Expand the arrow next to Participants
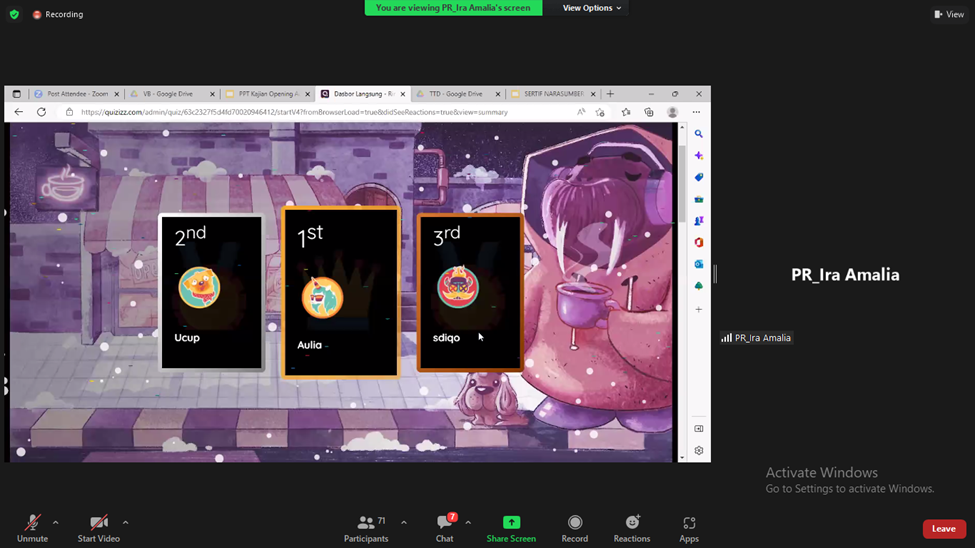Image resolution: width=975 pixels, height=548 pixels. coord(404,522)
